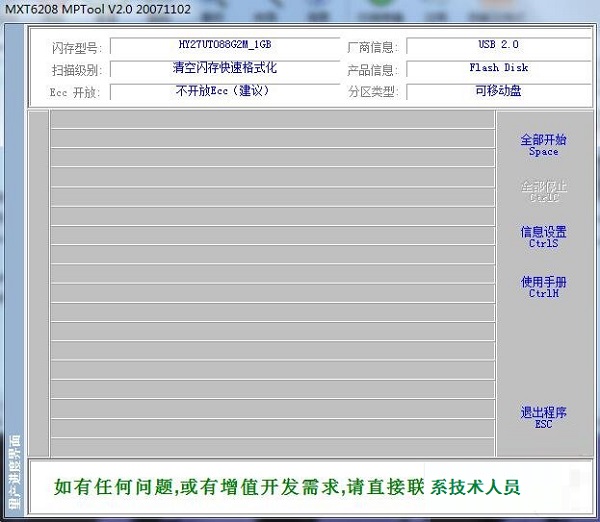Open 信息设置 CtrlS settings
Screen dimensions: 600x522
click(543, 237)
